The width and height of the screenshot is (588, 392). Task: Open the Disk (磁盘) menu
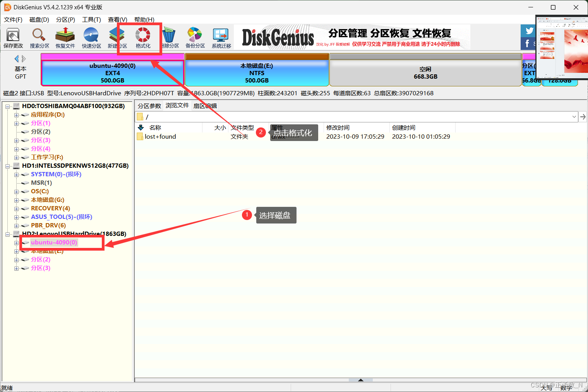(39, 19)
